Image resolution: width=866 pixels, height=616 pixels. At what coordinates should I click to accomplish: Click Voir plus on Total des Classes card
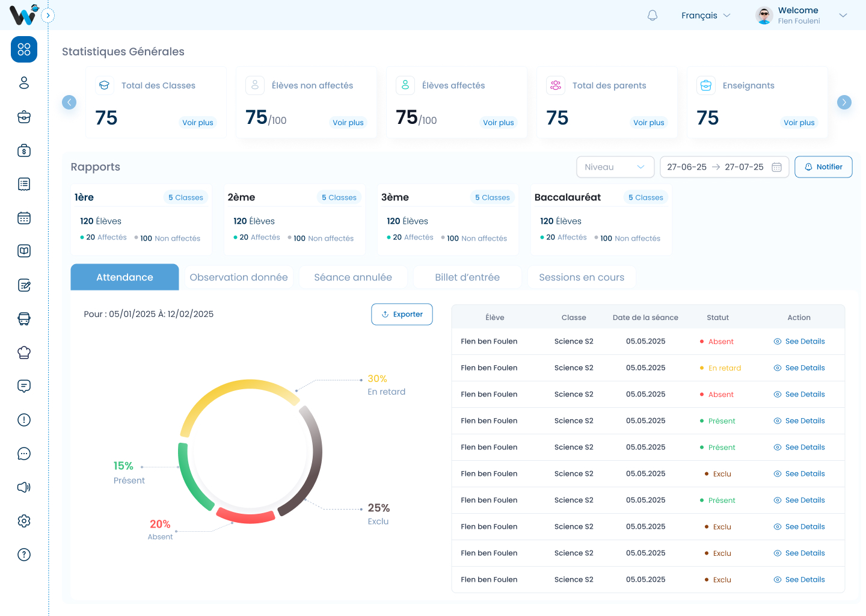pos(198,123)
